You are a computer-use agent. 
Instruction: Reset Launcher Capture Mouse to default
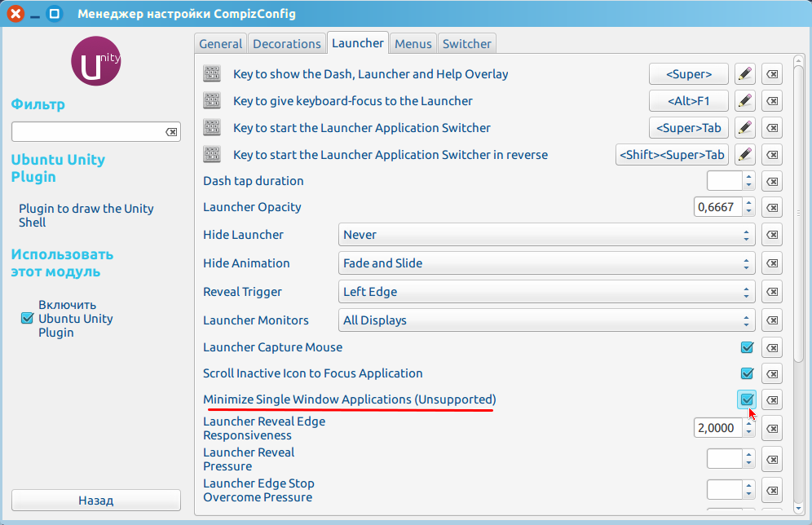772,347
